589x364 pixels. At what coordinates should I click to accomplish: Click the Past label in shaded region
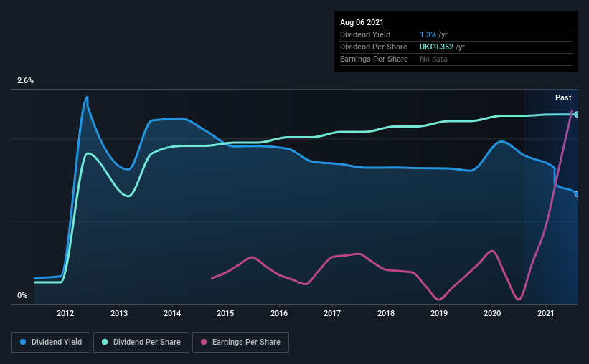coord(563,97)
